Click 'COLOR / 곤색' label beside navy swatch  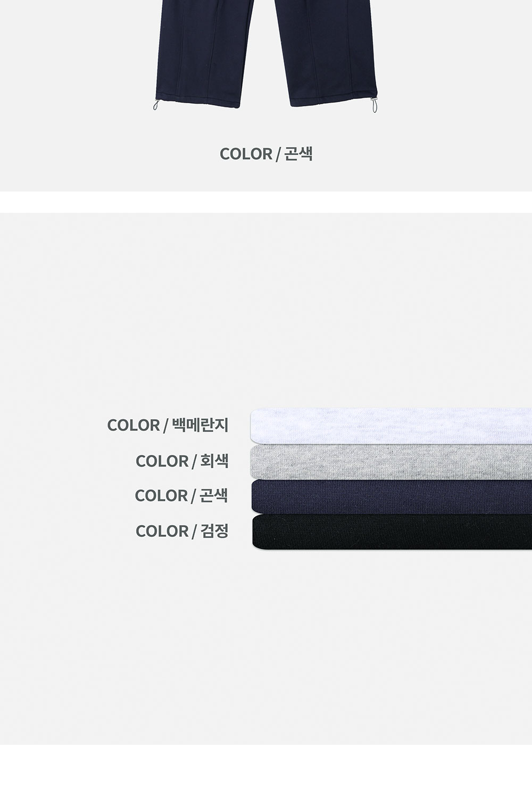(181, 496)
